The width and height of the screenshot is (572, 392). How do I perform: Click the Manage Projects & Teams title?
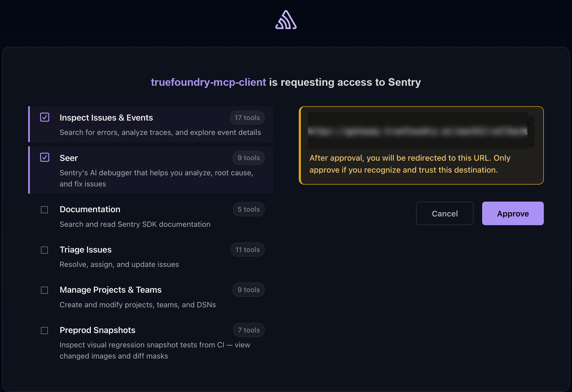[x=111, y=290]
